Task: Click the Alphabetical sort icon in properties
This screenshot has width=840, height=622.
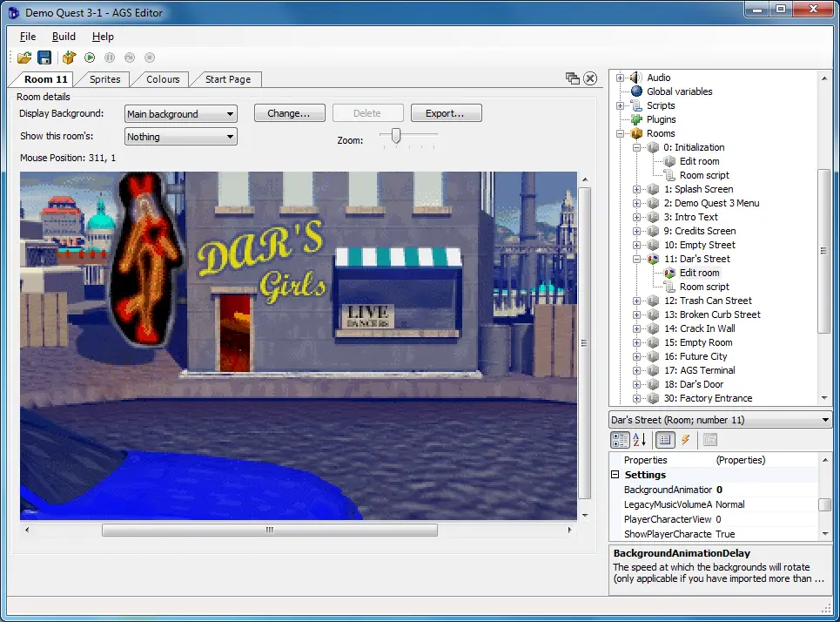Action: [x=640, y=440]
